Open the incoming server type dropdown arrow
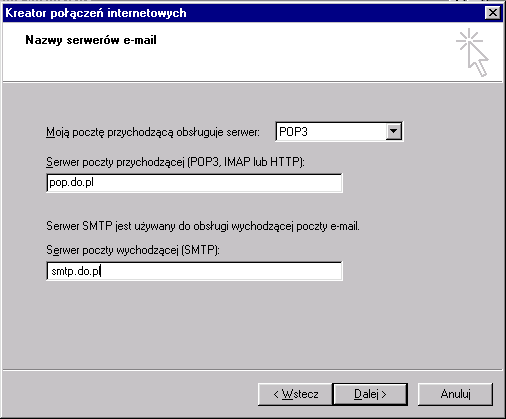This screenshot has height=419, width=506. pyautogui.click(x=393, y=131)
